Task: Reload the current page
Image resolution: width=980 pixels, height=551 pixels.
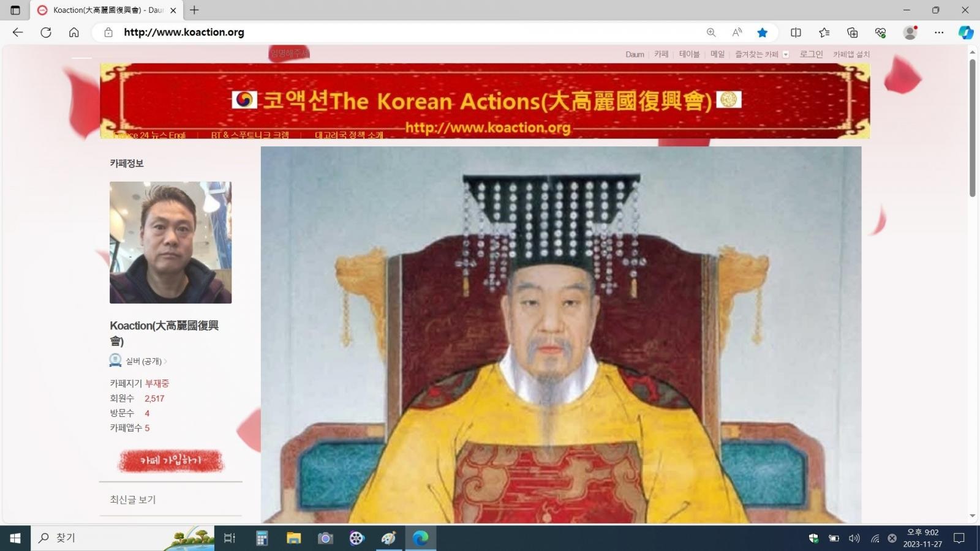Action: 46,32
